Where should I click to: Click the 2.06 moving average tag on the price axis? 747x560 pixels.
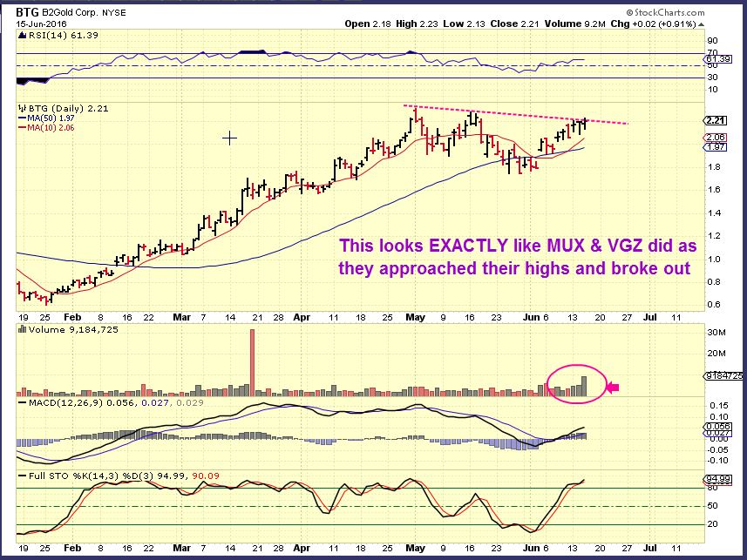pyautogui.click(x=715, y=138)
